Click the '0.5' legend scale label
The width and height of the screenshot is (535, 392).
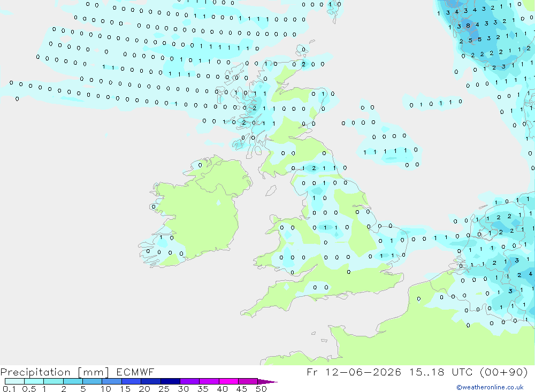click(x=29, y=389)
